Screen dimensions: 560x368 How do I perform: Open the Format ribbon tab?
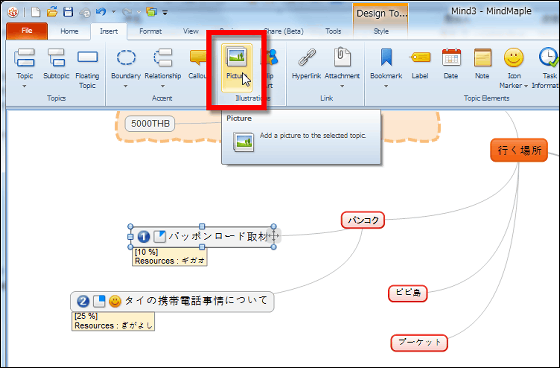pos(150,31)
